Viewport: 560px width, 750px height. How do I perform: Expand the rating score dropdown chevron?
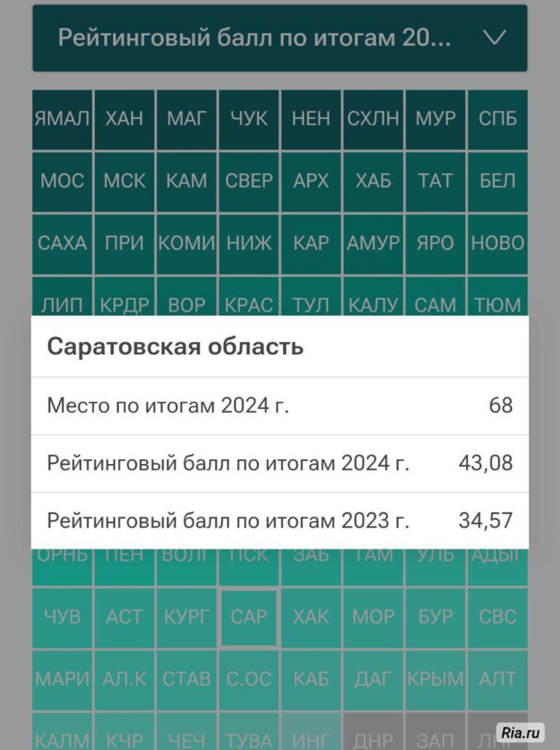tap(495, 38)
